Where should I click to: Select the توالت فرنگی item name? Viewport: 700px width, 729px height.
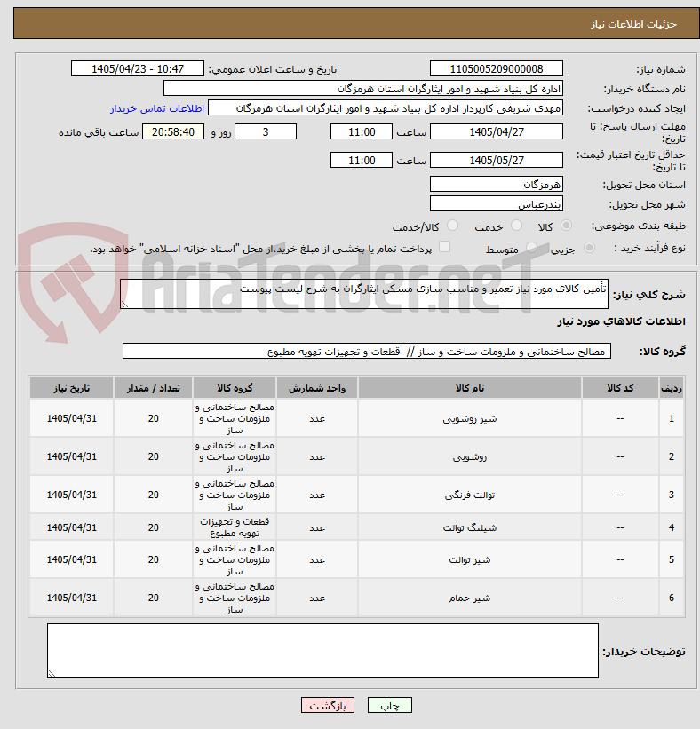[470, 495]
